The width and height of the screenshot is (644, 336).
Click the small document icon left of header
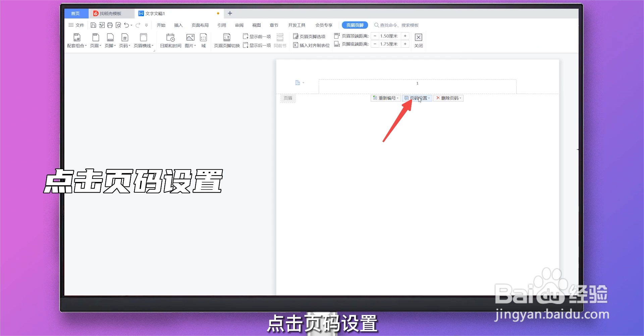coord(298,83)
